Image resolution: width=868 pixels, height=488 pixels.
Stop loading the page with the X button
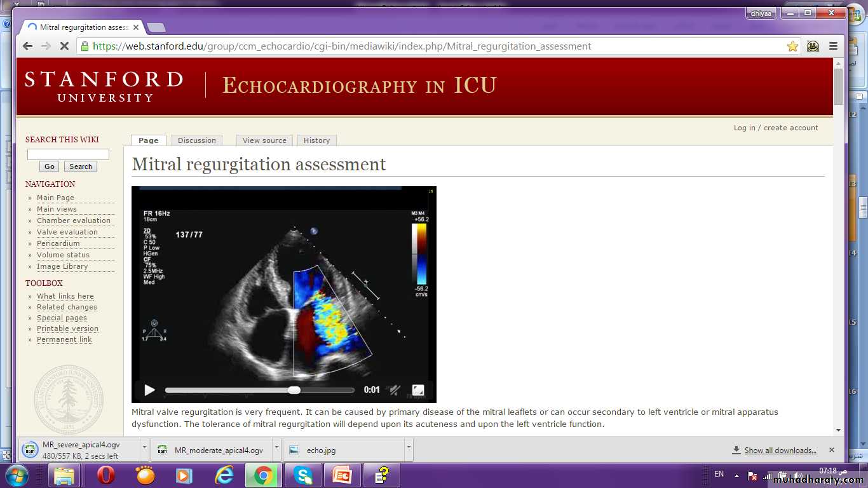(x=64, y=46)
